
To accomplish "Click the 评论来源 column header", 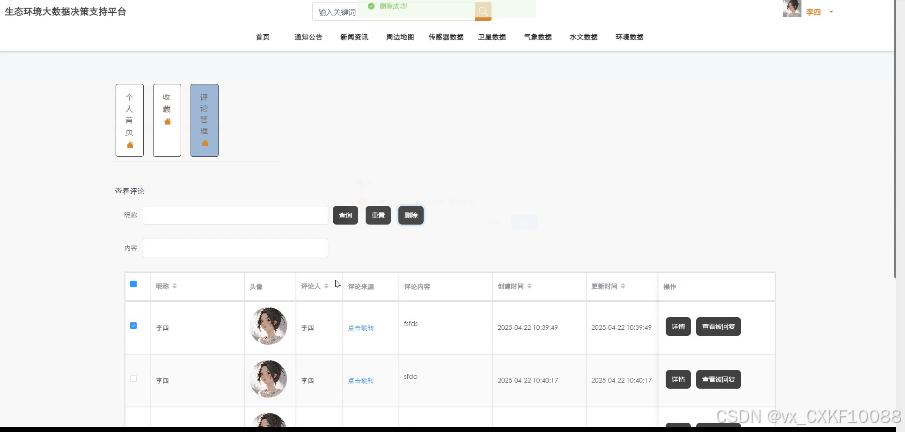I will [x=360, y=286].
